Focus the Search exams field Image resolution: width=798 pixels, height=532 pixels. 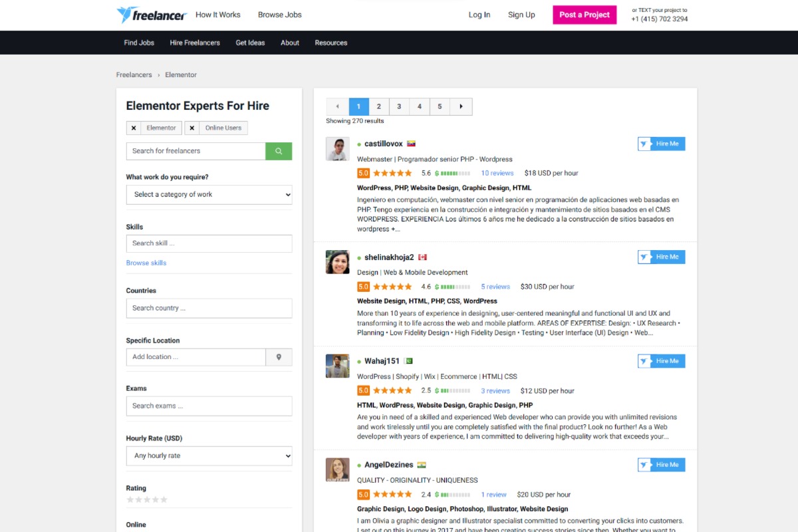pyautogui.click(x=209, y=406)
